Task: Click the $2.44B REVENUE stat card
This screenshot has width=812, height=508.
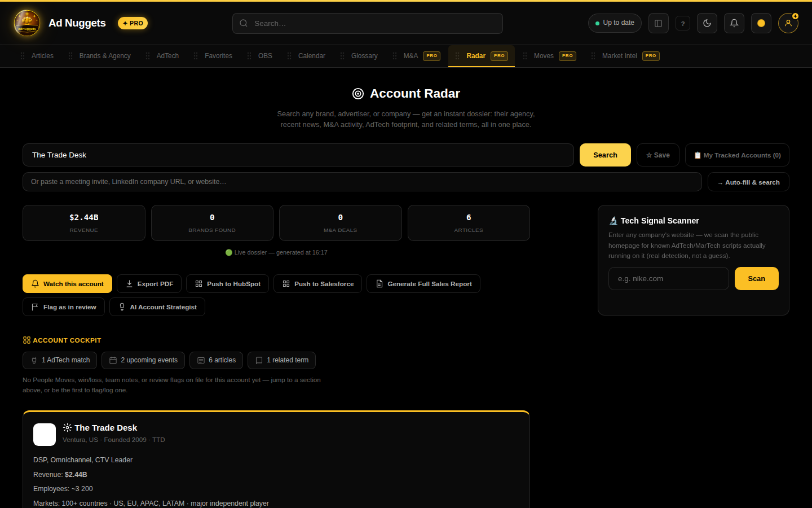Action: [x=84, y=223]
